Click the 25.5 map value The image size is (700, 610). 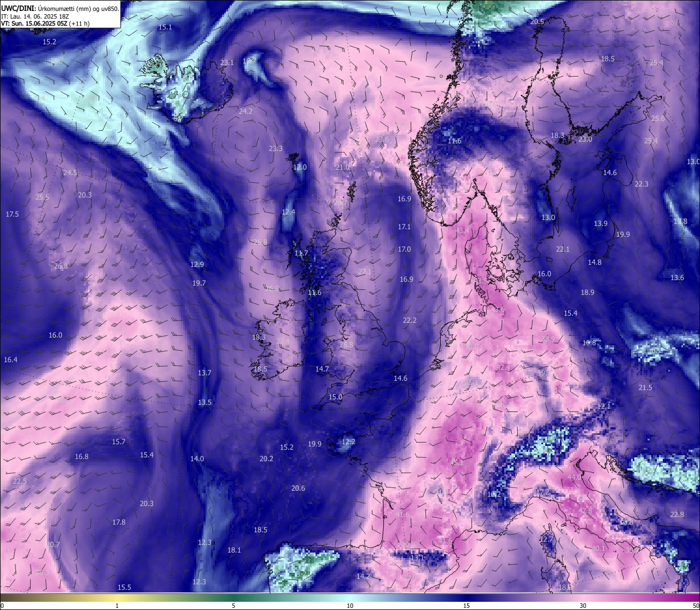(x=42, y=197)
